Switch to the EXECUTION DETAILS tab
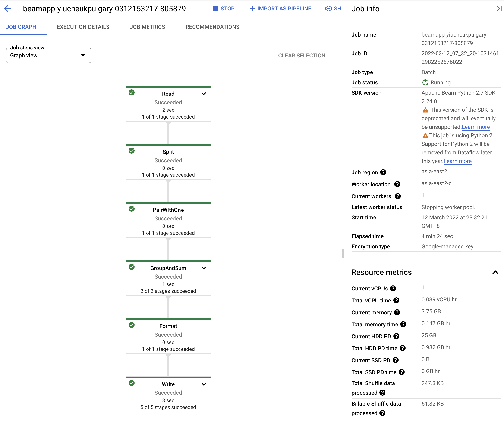The width and height of the screenshot is (504, 434). [83, 27]
